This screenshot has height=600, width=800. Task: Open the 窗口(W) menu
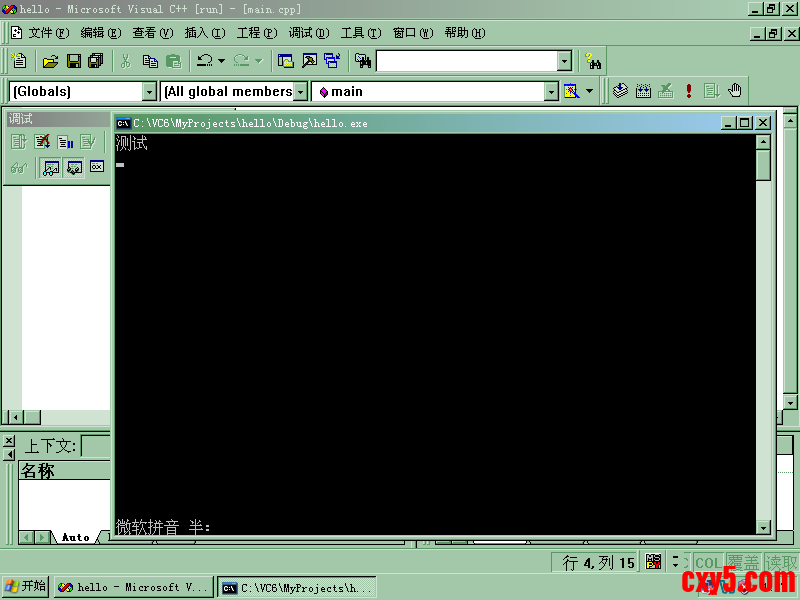click(x=413, y=33)
